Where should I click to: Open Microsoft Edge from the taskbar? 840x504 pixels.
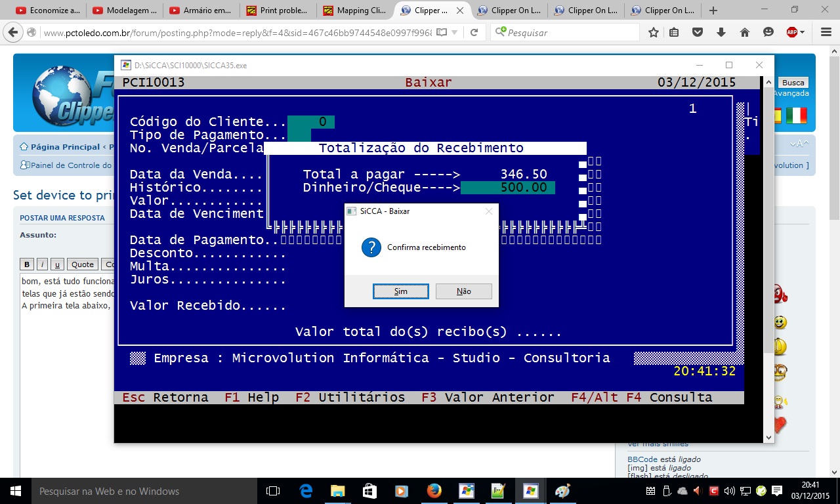click(x=306, y=491)
